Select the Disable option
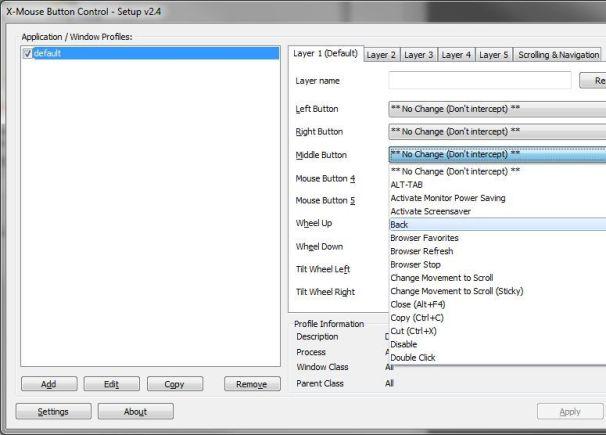Image resolution: width=606 pixels, height=435 pixels. tap(497, 344)
